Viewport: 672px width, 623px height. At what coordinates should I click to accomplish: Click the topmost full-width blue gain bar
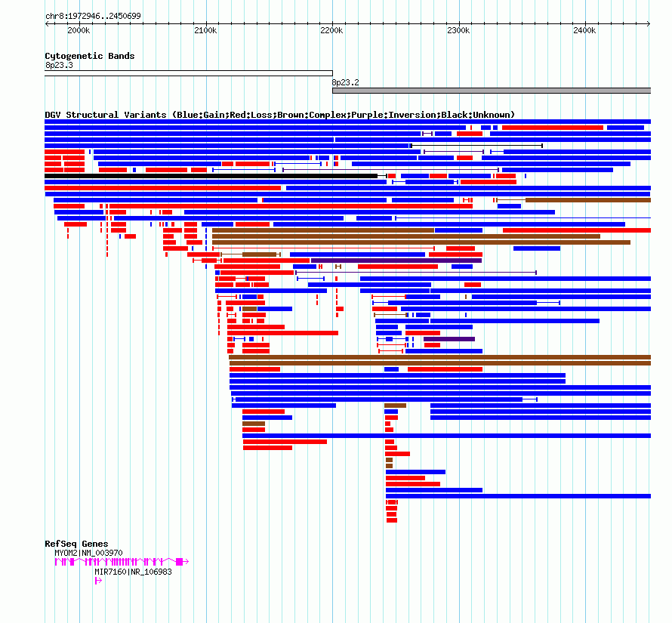347,122
